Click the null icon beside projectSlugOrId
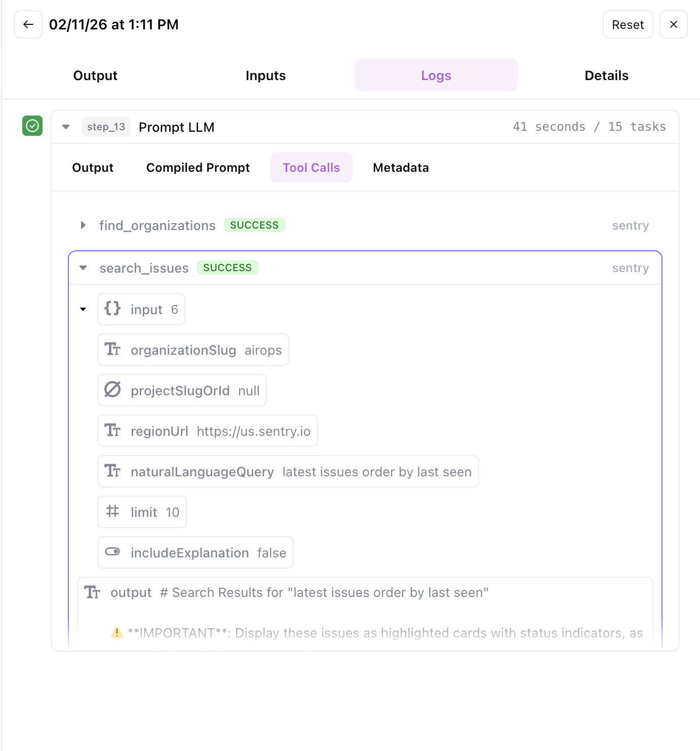The height and width of the screenshot is (751, 700). tap(112, 390)
